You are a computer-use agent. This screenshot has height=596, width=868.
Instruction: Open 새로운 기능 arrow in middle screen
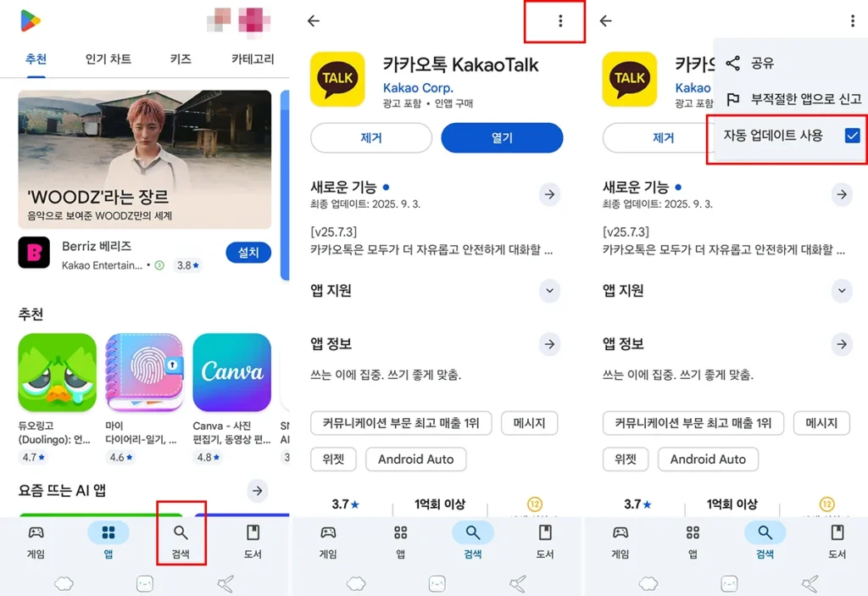click(549, 194)
